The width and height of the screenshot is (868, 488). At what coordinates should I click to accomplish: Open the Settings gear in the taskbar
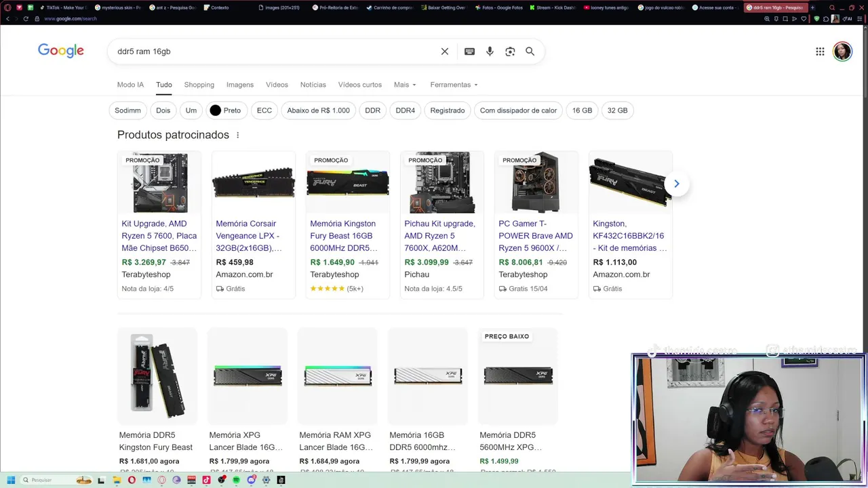(x=266, y=480)
